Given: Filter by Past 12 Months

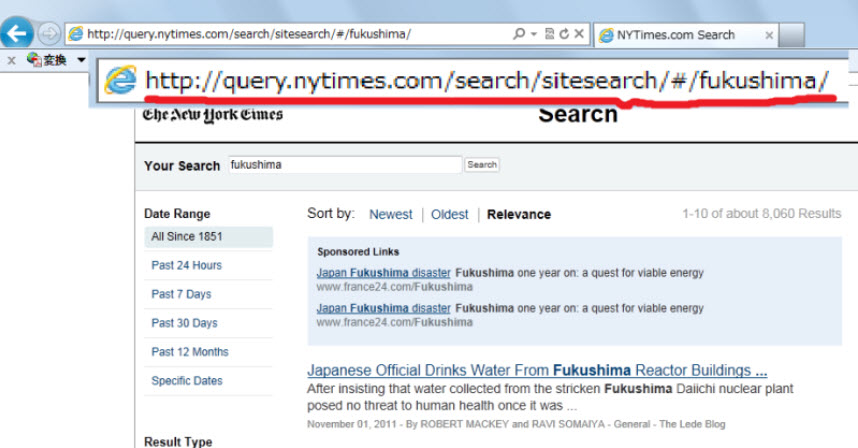Looking at the screenshot, I should pos(190,352).
